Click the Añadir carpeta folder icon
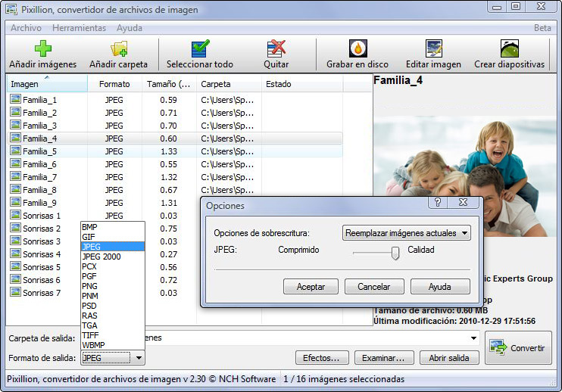The image size is (562, 392). [x=119, y=48]
